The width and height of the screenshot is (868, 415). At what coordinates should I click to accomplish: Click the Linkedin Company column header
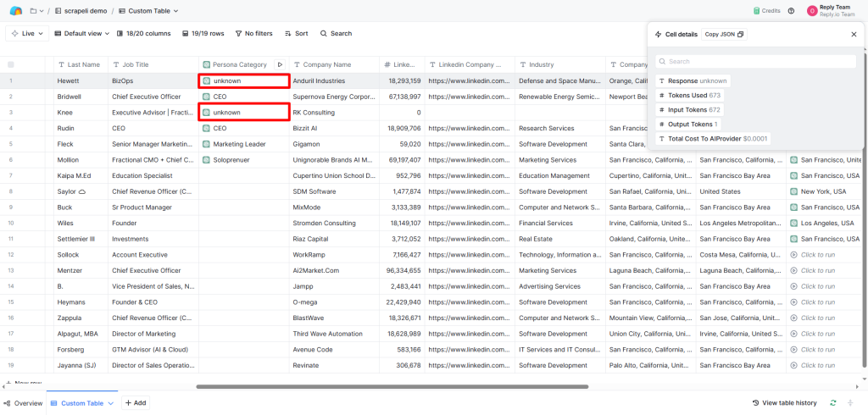(470, 64)
